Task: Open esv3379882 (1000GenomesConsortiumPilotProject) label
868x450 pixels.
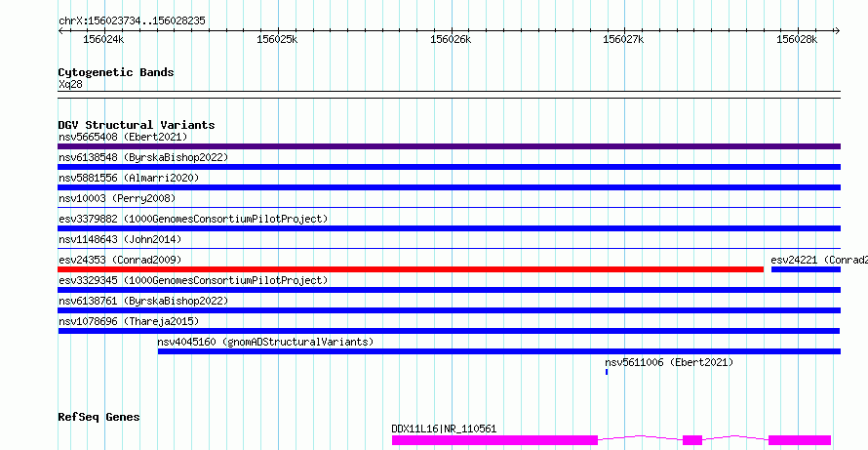Action: pos(193,219)
